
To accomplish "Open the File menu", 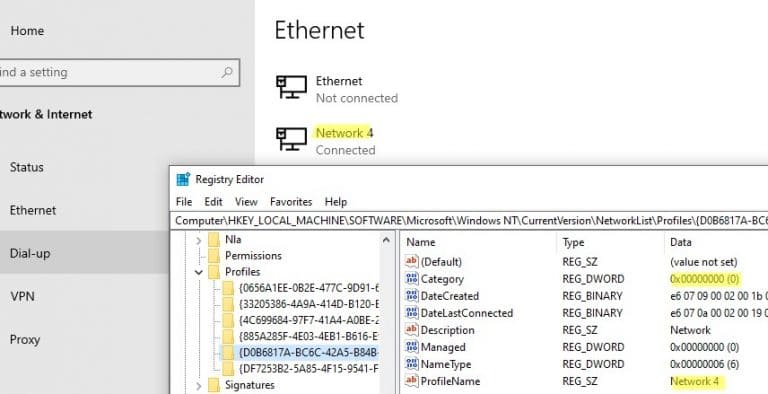I will [x=184, y=201].
